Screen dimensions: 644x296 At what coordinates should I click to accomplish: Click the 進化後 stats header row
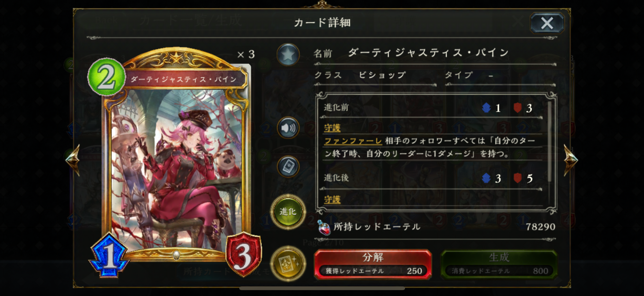pos(432,178)
